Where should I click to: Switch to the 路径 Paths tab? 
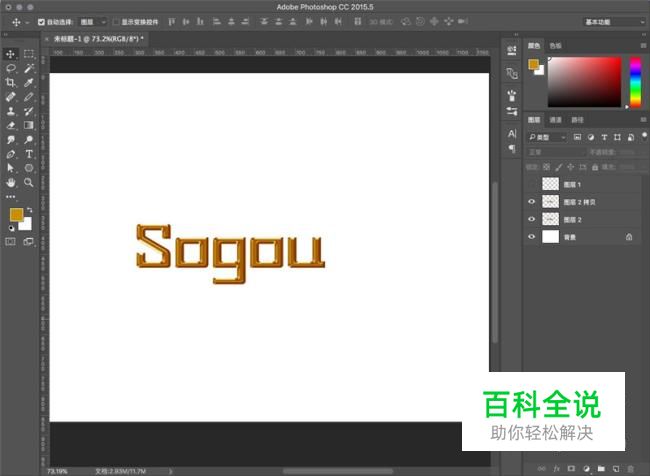tap(577, 120)
